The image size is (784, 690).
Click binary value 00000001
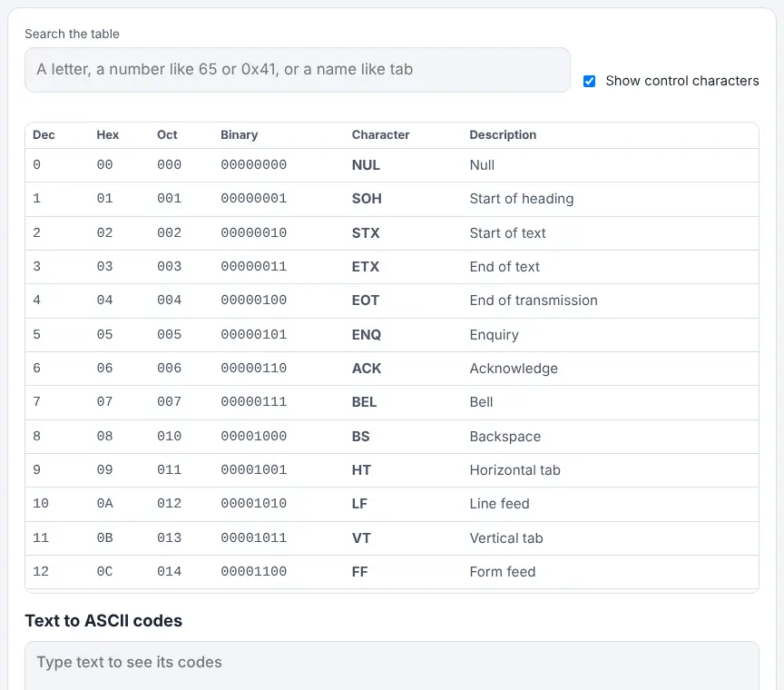253,198
